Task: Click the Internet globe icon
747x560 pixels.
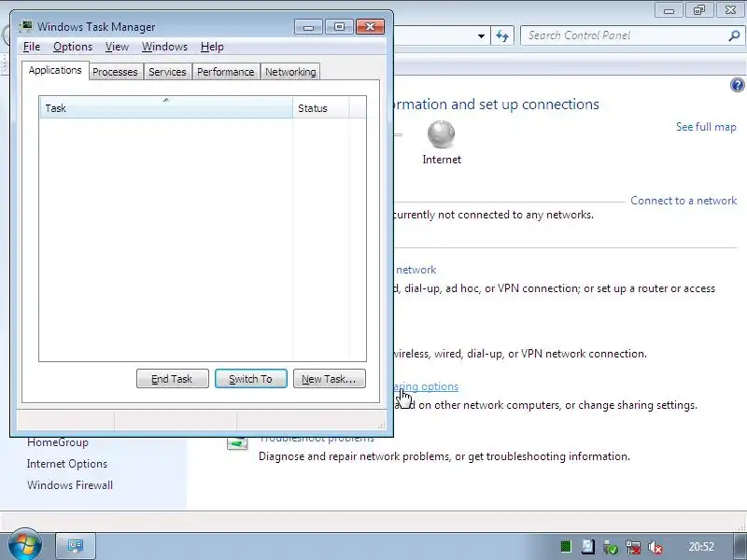Action: [x=441, y=133]
